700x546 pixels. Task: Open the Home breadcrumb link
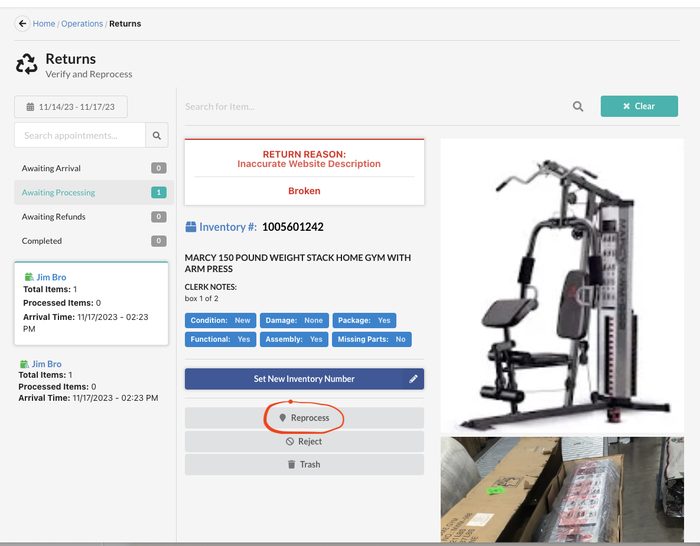[x=44, y=24]
